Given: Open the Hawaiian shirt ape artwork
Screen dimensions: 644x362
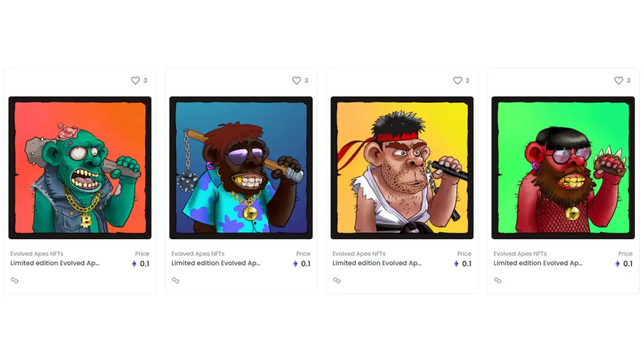Looking at the screenshot, I should [241, 168].
